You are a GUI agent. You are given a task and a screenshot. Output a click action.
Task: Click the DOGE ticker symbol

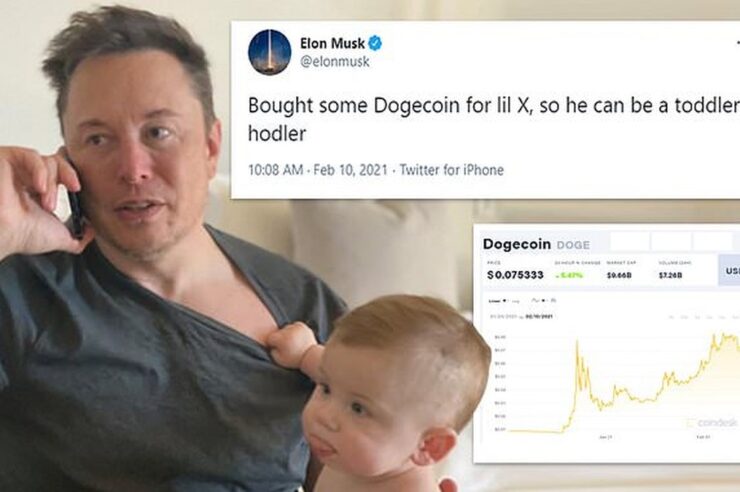click(x=573, y=245)
